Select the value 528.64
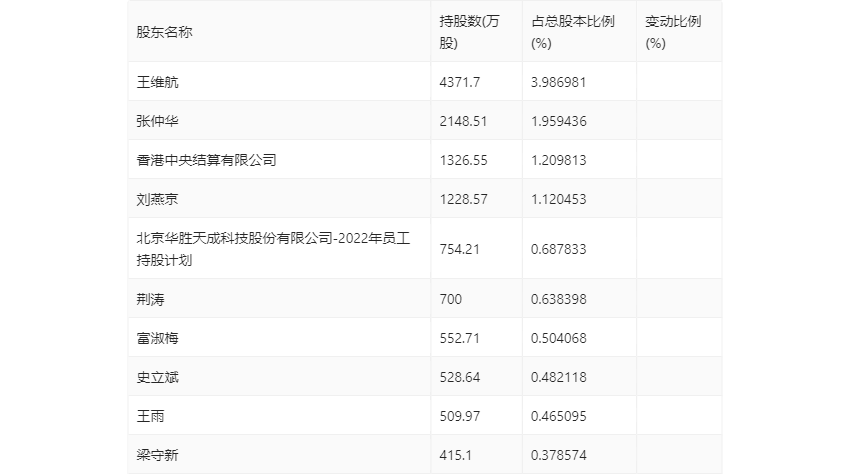The height and width of the screenshot is (474, 850). click(x=460, y=377)
